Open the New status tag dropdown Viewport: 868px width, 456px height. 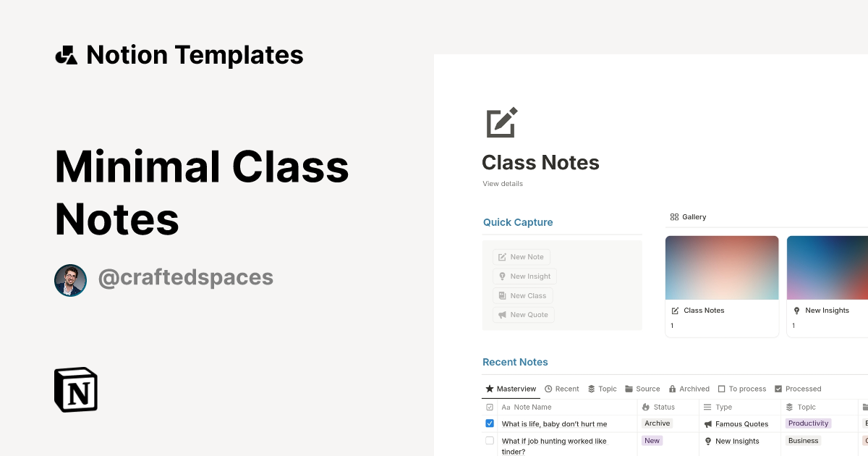(652, 441)
